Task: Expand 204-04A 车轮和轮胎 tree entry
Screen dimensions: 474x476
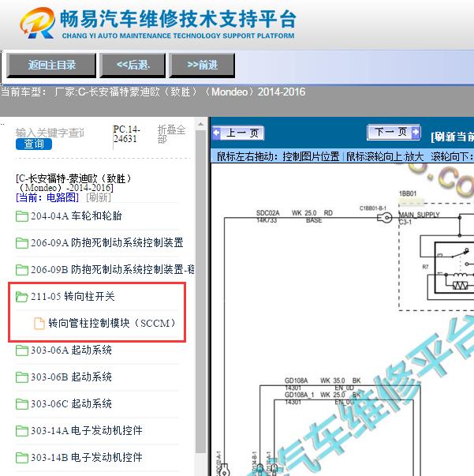Action: pyautogui.click(x=77, y=216)
